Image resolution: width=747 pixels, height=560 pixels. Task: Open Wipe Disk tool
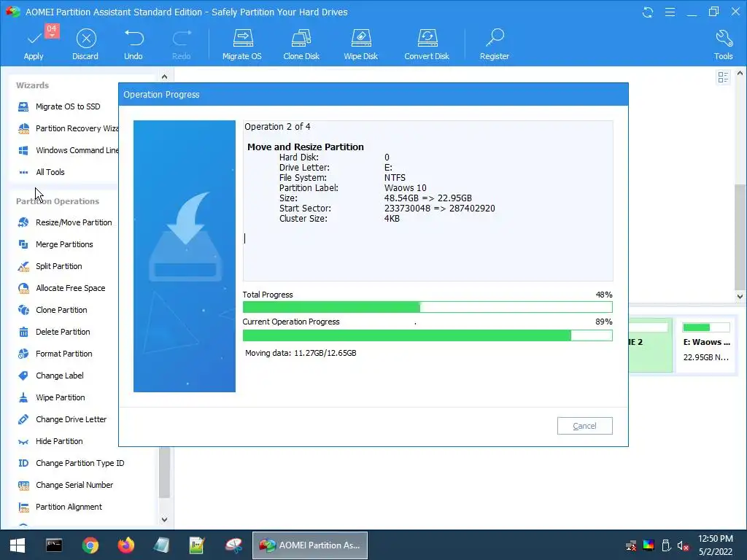click(360, 44)
